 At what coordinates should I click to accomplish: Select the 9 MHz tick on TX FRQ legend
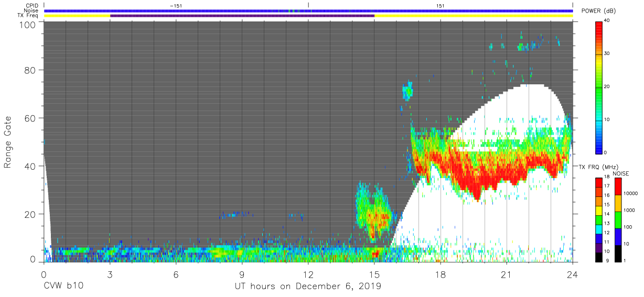point(607,260)
